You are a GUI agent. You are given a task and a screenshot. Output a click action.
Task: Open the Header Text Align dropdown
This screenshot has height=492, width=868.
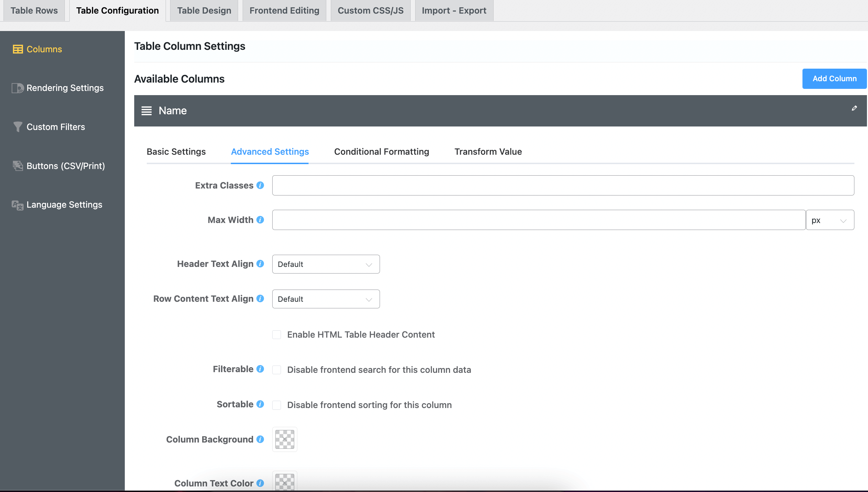click(x=326, y=264)
